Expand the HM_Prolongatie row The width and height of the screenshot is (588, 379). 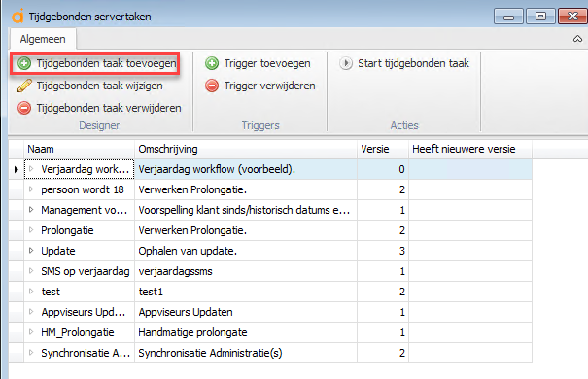tap(31, 332)
